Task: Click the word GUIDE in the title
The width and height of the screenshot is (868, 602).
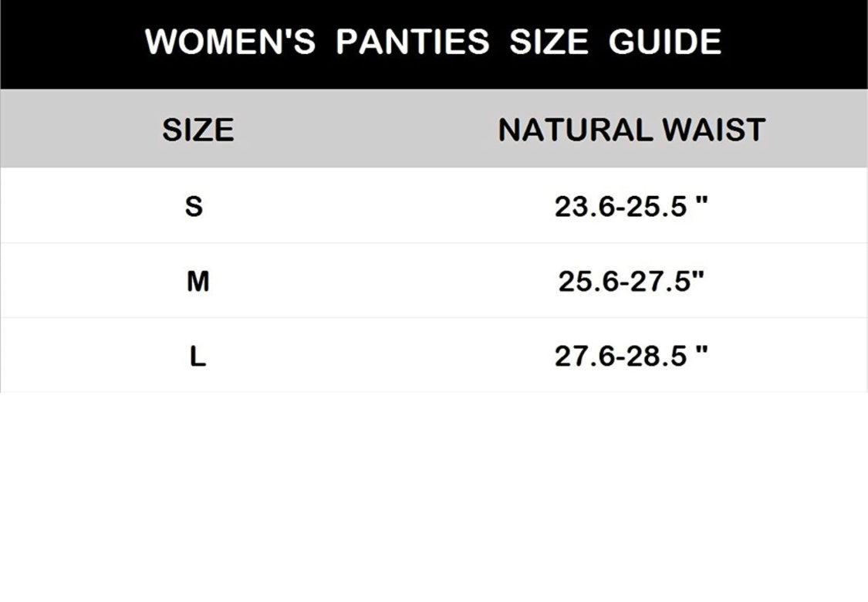Action: pyautogui.click(x=665, y=42)
